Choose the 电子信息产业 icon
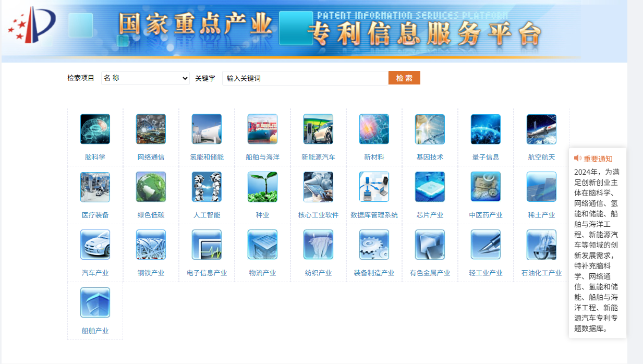 207,245
